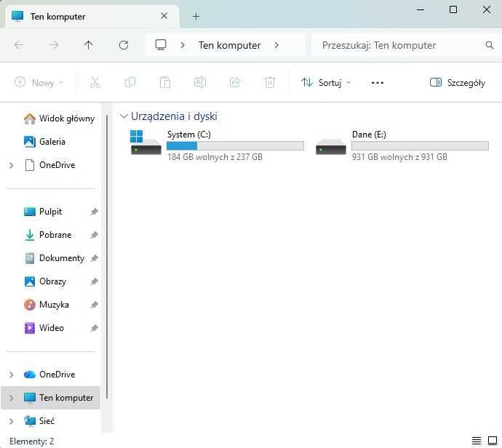Open the Sortuj dropdown menu
Viewport: 502px width, 448px height.
pos(326,83)
